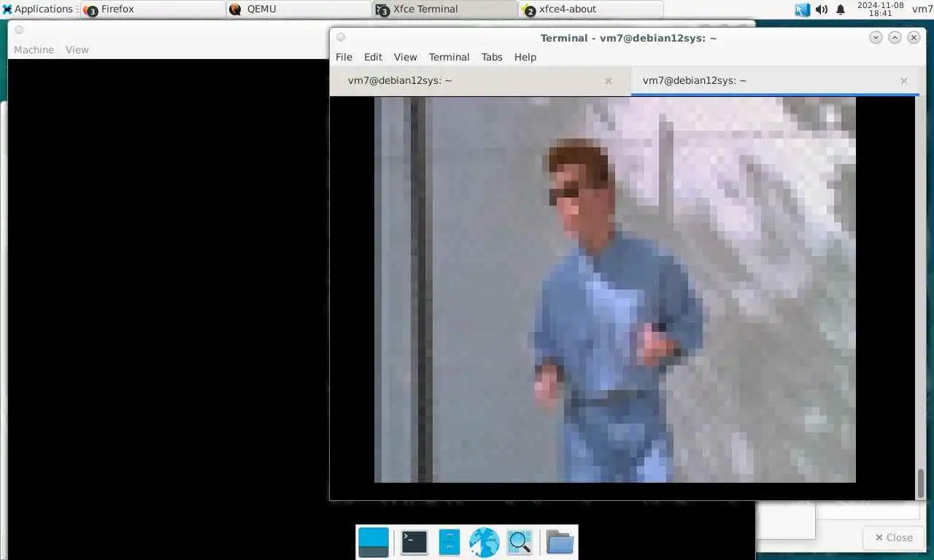Open the View menu in QEMU window
This screenshot has height=560, width=934.
pos(77,50)
